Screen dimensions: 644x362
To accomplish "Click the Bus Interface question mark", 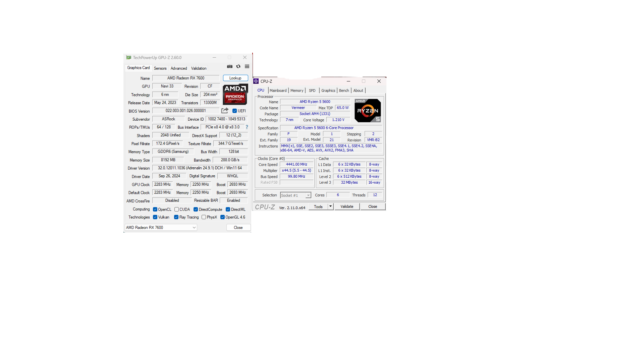I will coord(247,127).
